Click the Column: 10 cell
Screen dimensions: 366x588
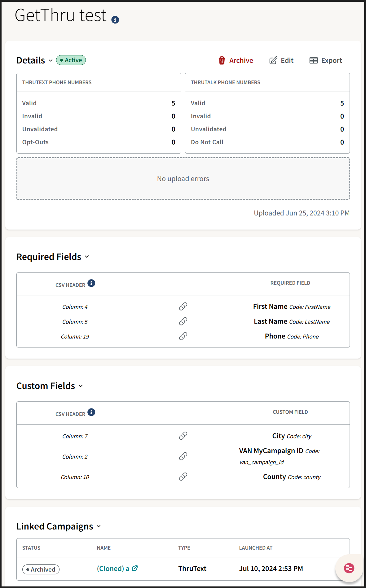pos(75,477)
